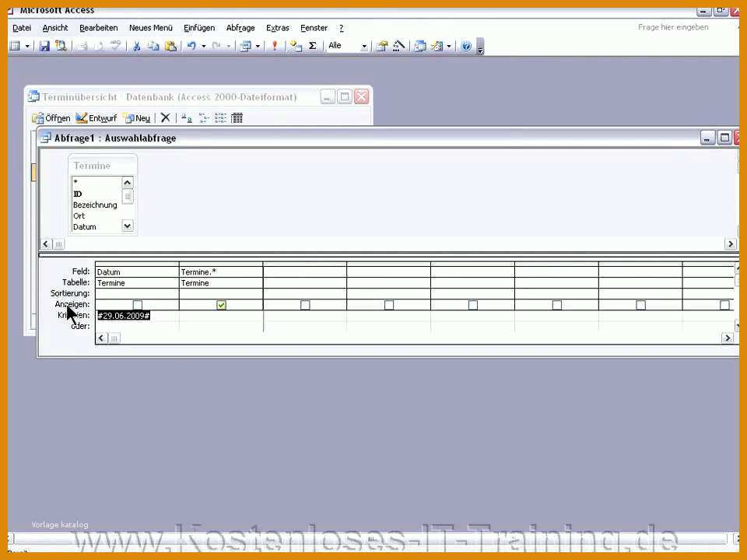The image size is (747, 560).
Task: Click the greyed Print icon
Action: [x=82, y=46]
